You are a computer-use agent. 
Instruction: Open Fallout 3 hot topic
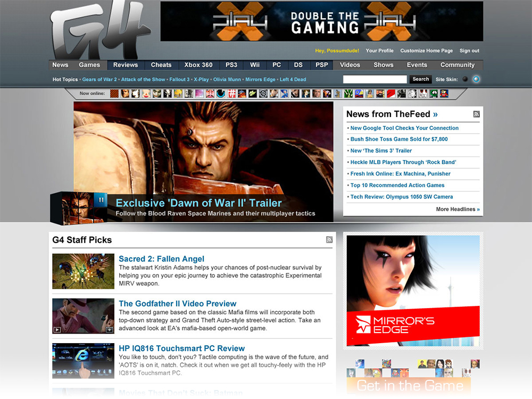[179, 79]
